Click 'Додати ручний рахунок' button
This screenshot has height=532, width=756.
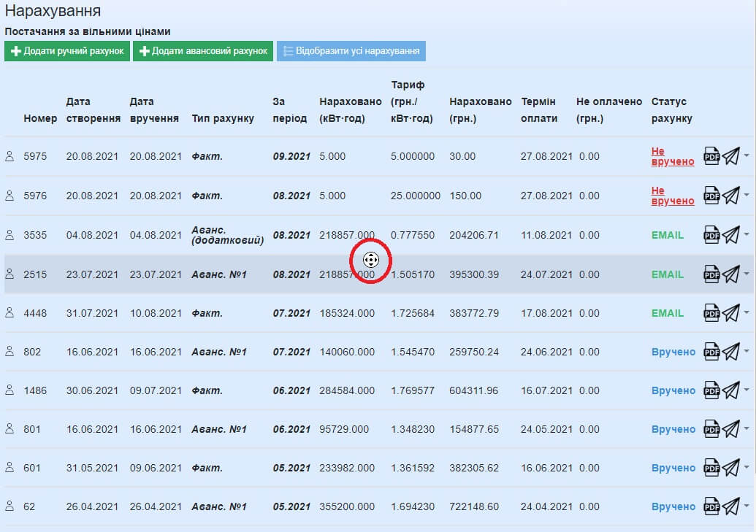67,51
